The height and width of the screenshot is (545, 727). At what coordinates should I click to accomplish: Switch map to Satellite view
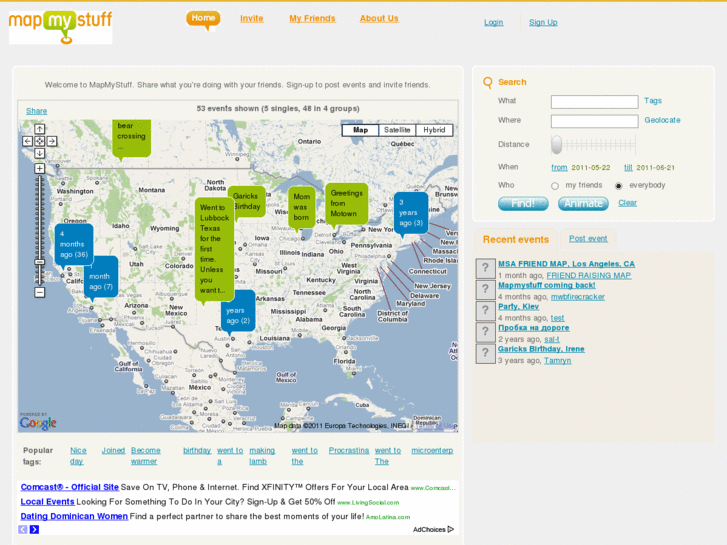(397, 130)
